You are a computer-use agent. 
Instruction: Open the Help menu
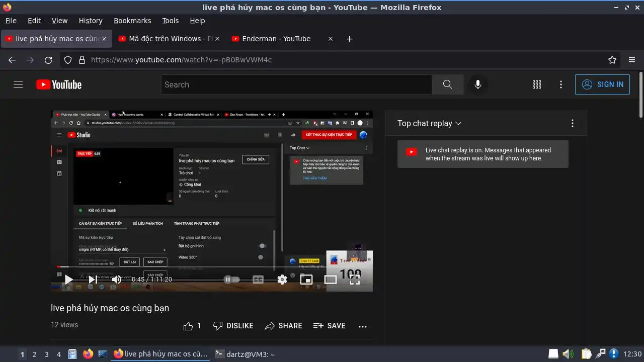tap(197, 21)
